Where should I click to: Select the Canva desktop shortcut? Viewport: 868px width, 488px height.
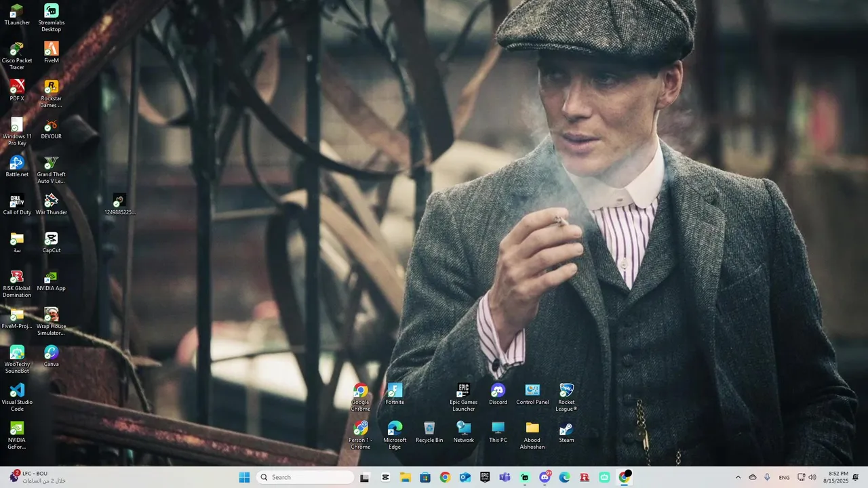coord(52,357)
